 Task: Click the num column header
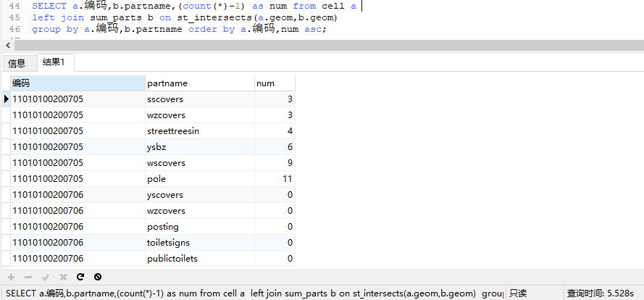pos(274,83)
